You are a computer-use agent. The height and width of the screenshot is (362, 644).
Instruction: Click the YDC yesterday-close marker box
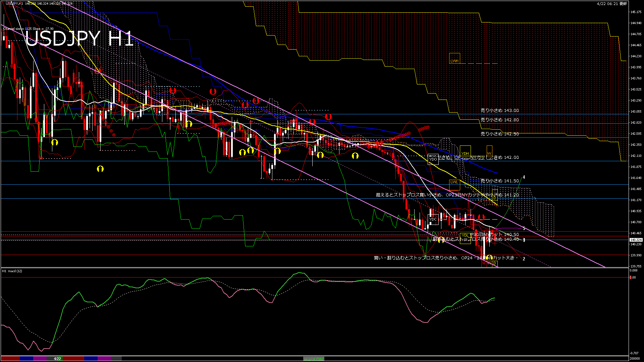[433, 219]
